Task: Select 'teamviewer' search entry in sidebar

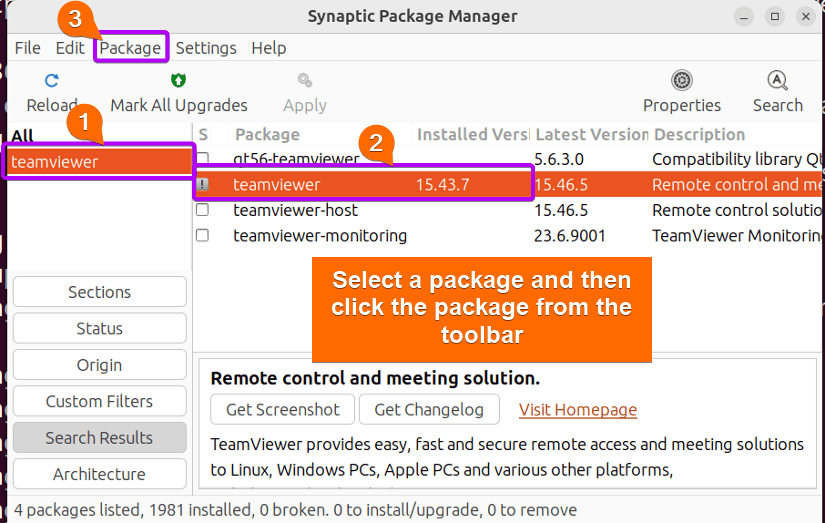Action: [x=99, y=162]
